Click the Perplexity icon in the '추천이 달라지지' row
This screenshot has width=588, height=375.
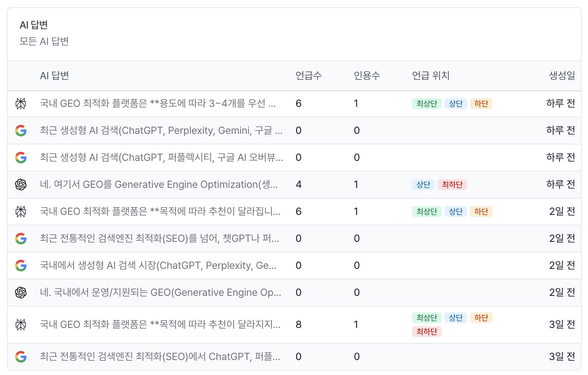click(x=21, y=325)
